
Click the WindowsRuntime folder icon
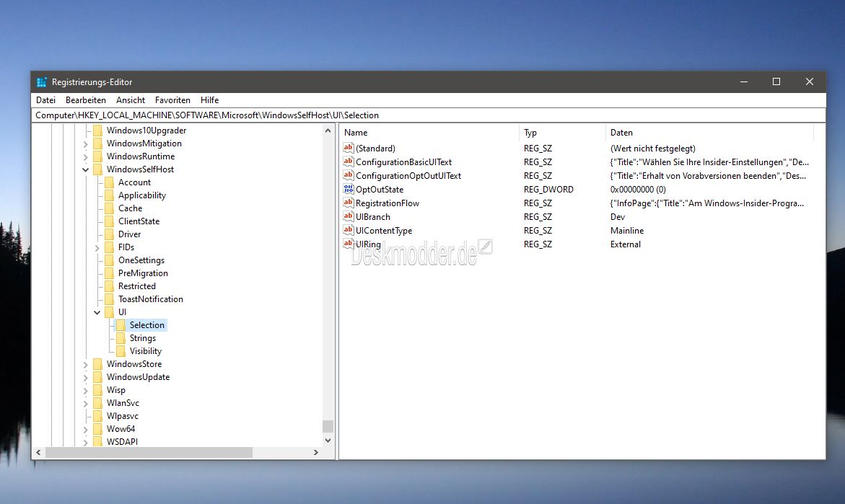[x=97, y=156]
